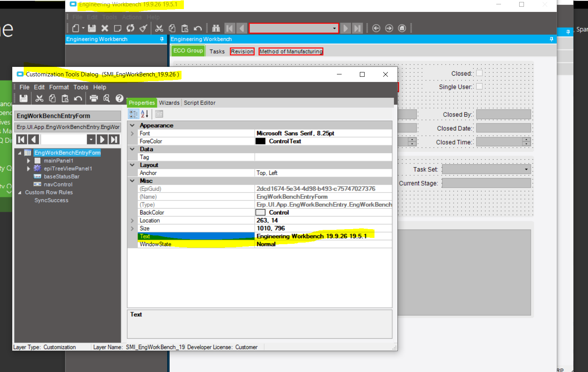Click the Back arrow circle icon in Workbench toolbar
The height and width of the screenshot is (372, 588).
(x=376, y=28)
